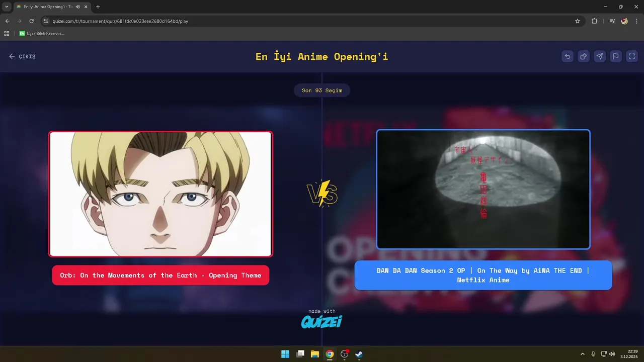The width and height of the screenshot is (644, 362).
Task: Click the undo last choice icon
Action: [568, 56]
